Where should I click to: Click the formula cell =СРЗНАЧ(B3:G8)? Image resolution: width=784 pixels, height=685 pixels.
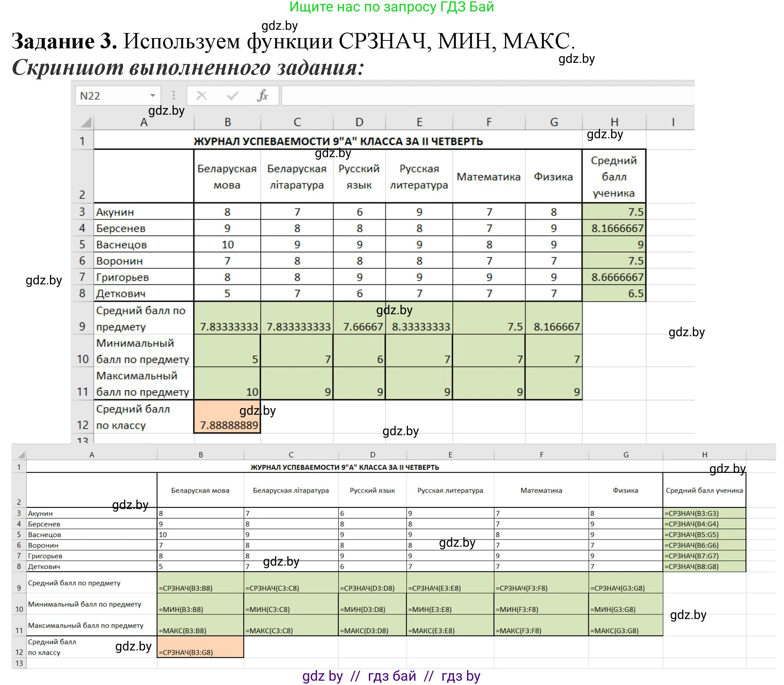coord(200,647)
